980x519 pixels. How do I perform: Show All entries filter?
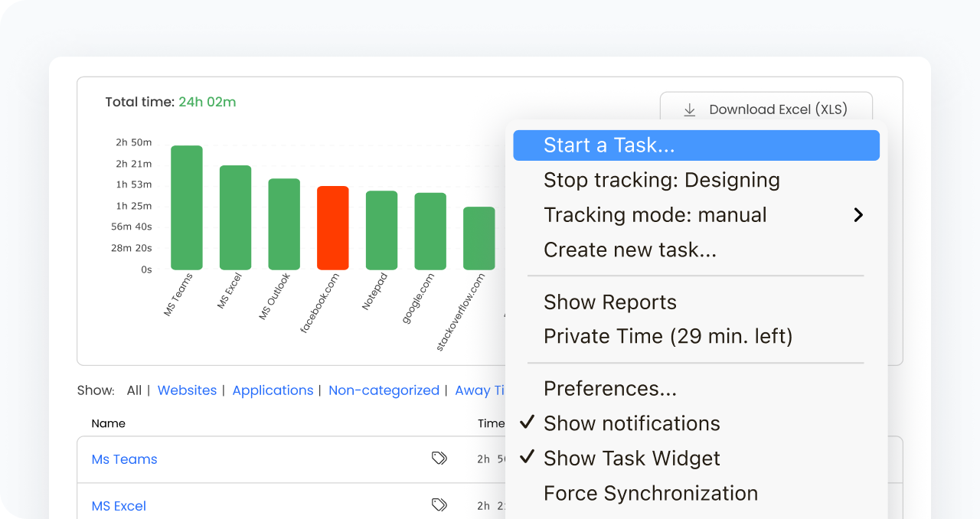pos(134,390)
